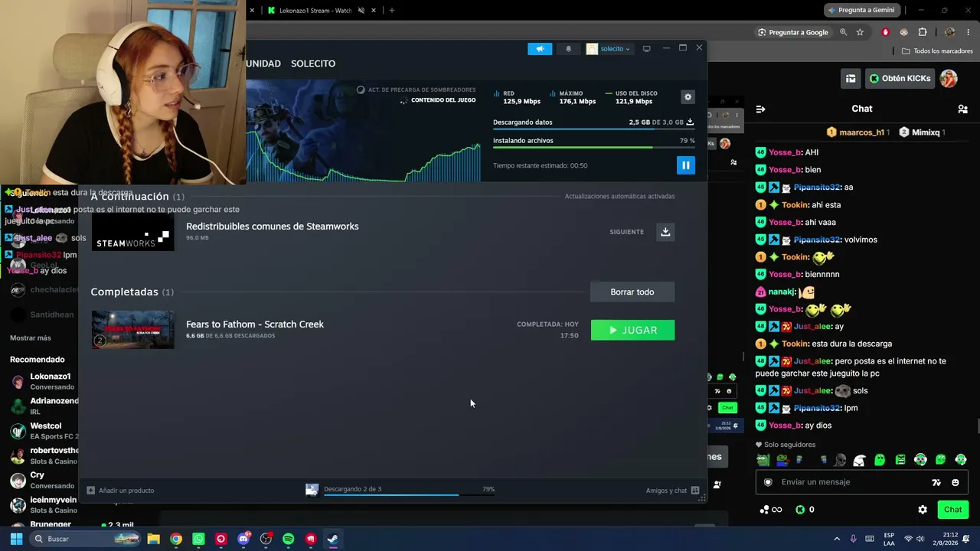Click Actualizaciones automáticas activadas text
The height and width of the screenshot is (551, 980).
point(619,197)
